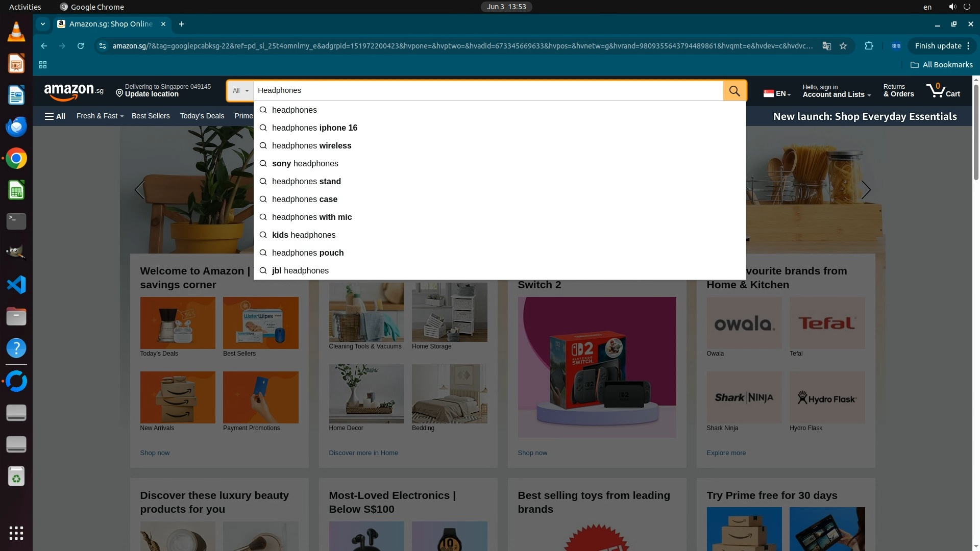This screenshot has height=551, width=980.
Task: Select the 'headphones wireless' suggestion
Action: click(311, 146)
